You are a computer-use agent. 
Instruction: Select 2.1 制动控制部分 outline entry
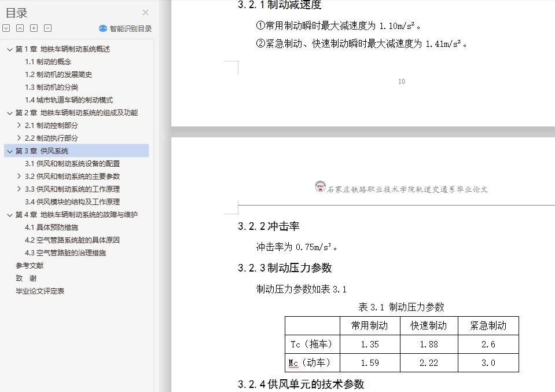tap(52, 125)
